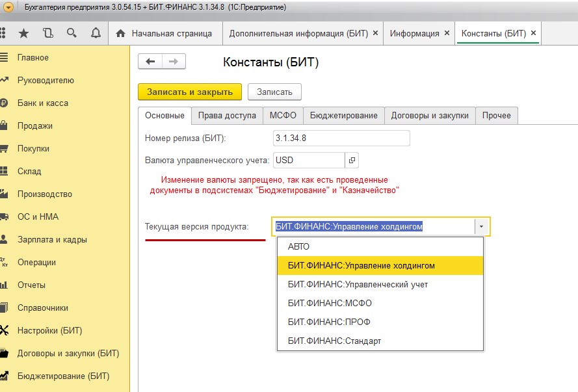The width and height of the screenshot is (578, 392).
Task: Click the forward arrow navigation button
Action: point(173,61)
